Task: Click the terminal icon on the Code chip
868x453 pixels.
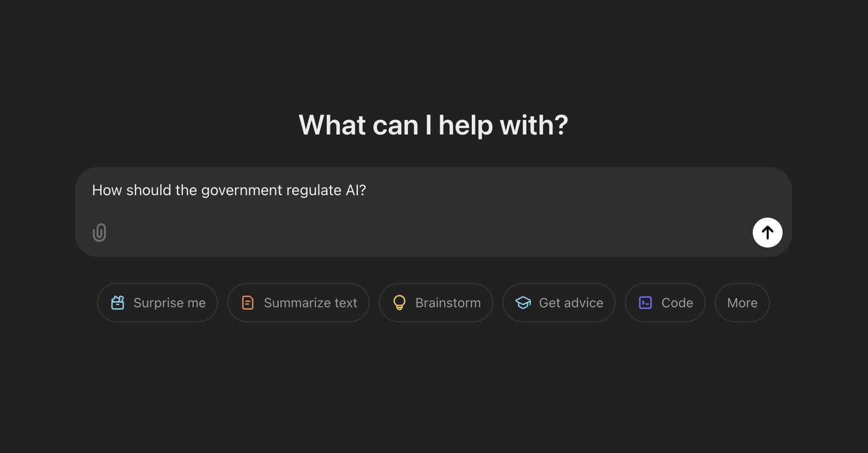Action: coord(646,303)
